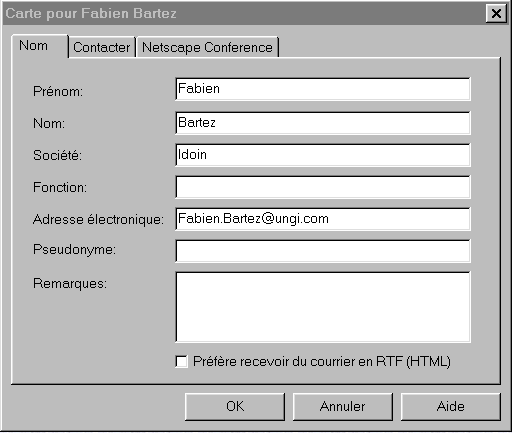Click the Adresse électronique email field
The image size is (512, 433).
[x=323, y=219]
